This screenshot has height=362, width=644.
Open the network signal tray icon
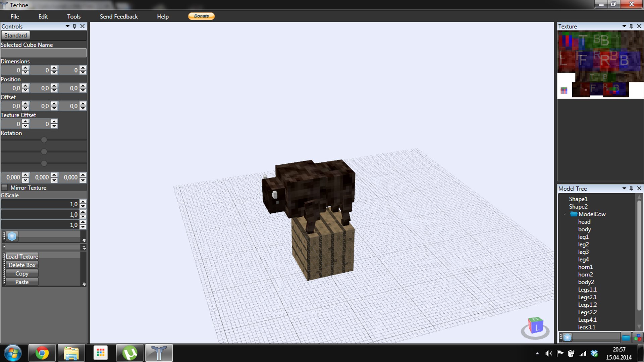click(583, 353)
